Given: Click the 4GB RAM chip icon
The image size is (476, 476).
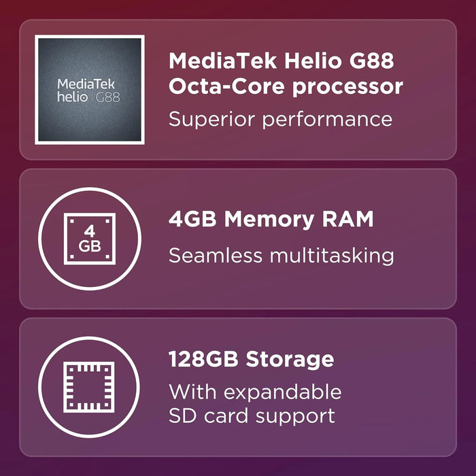Looking at the screenshot, I should tap(90, 239).
